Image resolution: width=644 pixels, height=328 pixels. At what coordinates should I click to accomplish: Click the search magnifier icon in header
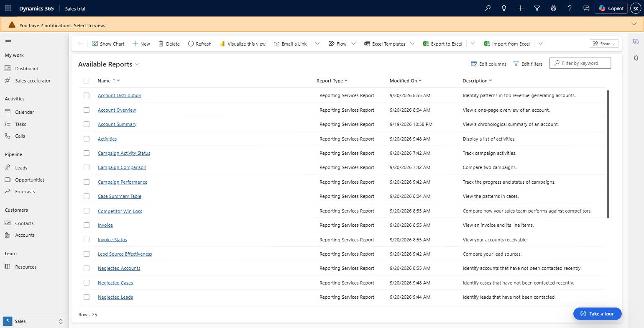point(488,8)
